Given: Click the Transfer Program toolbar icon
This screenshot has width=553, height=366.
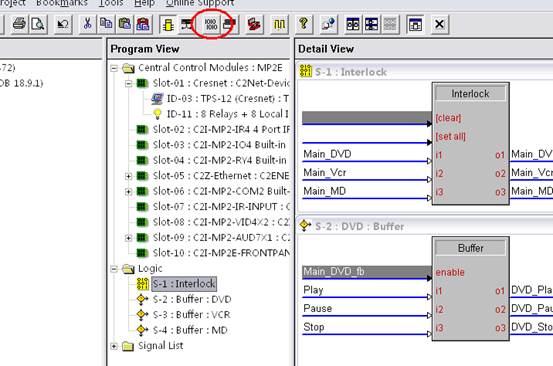Looking at the screenshot, I should (229, 24).
